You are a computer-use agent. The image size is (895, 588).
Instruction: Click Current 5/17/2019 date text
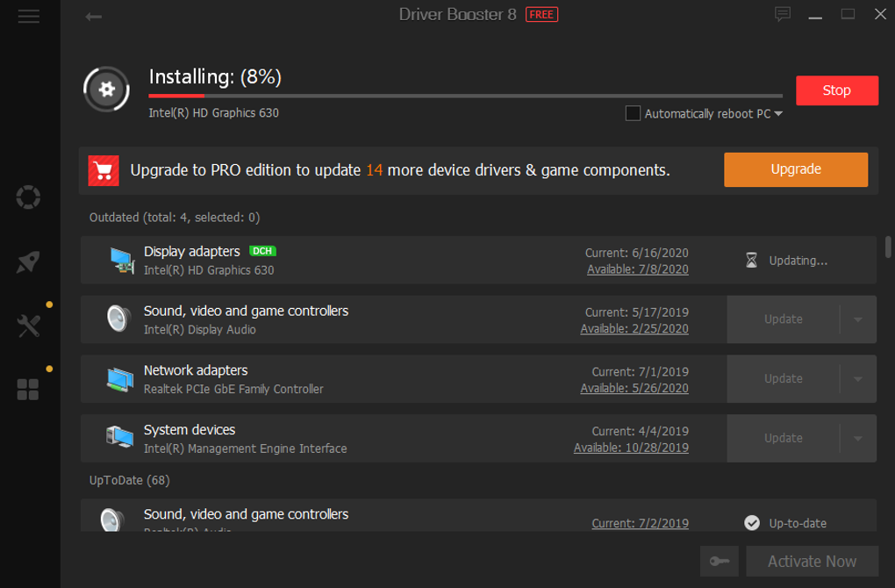click(636, 312)
